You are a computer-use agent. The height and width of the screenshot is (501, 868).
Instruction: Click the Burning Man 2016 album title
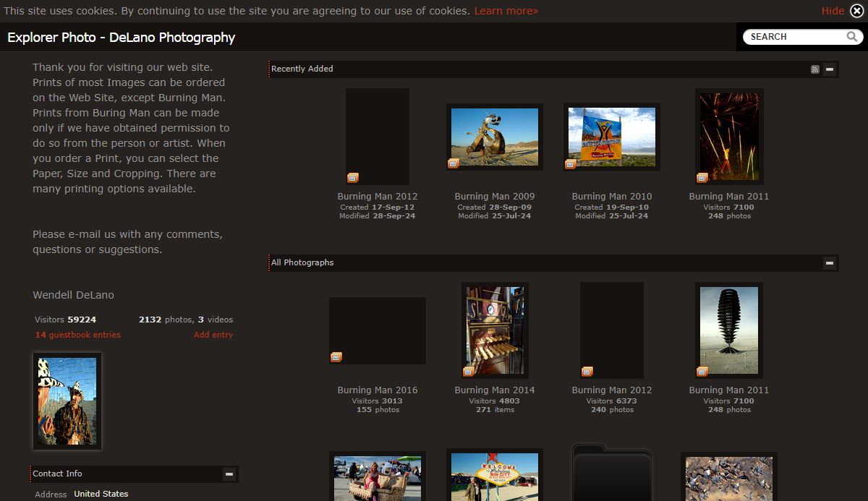378,390
